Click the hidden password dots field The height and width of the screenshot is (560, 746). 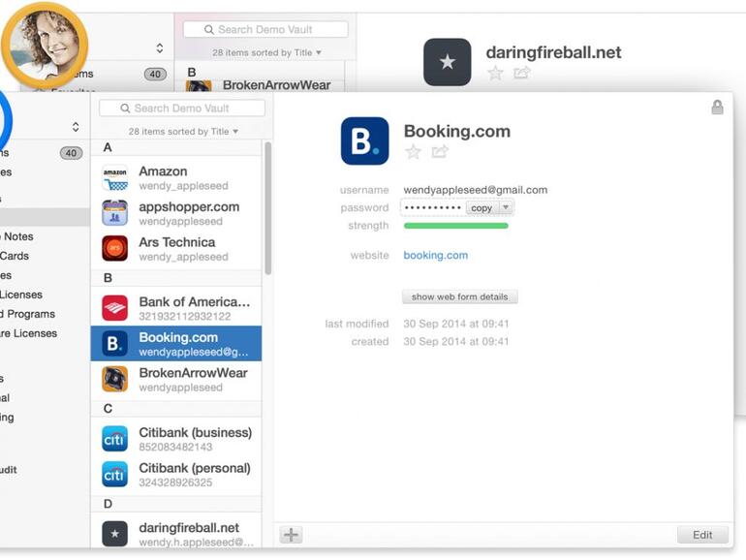click(x=432, y=207)
